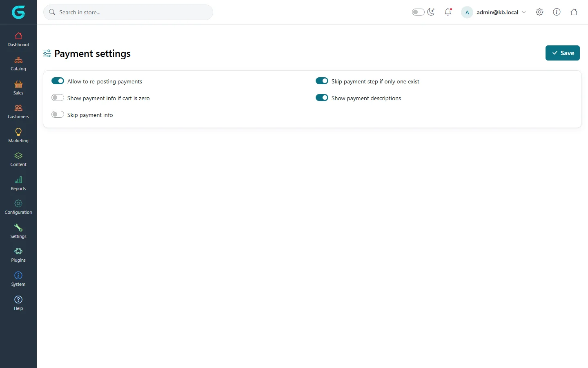Click the Skip payment info label
The image size is (588, 368).
[90, 115]
